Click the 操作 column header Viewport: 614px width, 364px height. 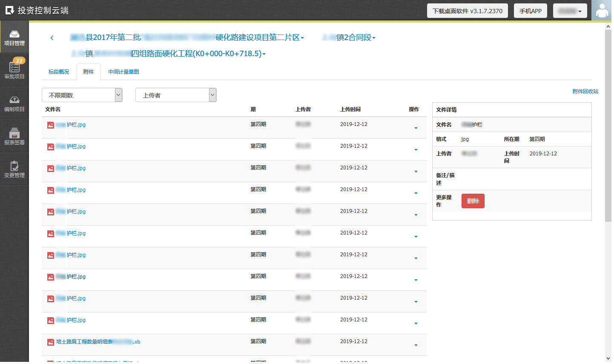click(x=414, y=109)
